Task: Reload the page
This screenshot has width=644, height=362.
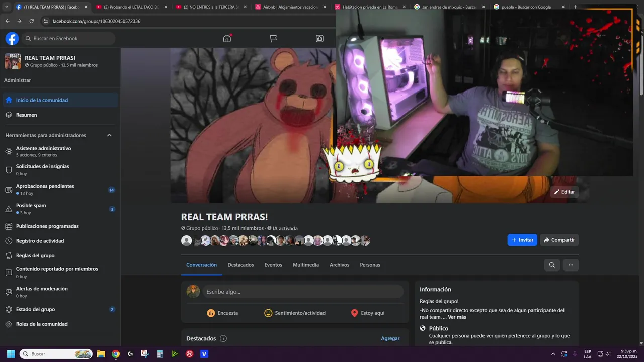Action: click(x=31, y=21)
